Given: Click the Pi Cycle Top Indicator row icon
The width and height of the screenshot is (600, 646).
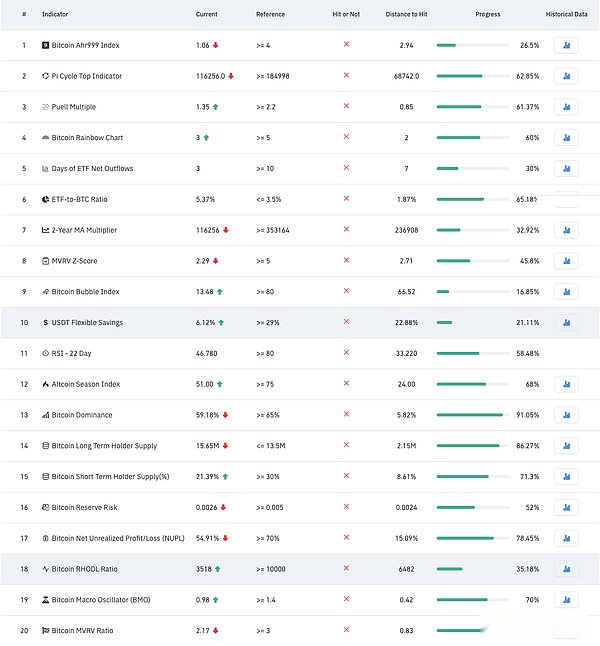Looking at the screenshot, I should (45, 76).
